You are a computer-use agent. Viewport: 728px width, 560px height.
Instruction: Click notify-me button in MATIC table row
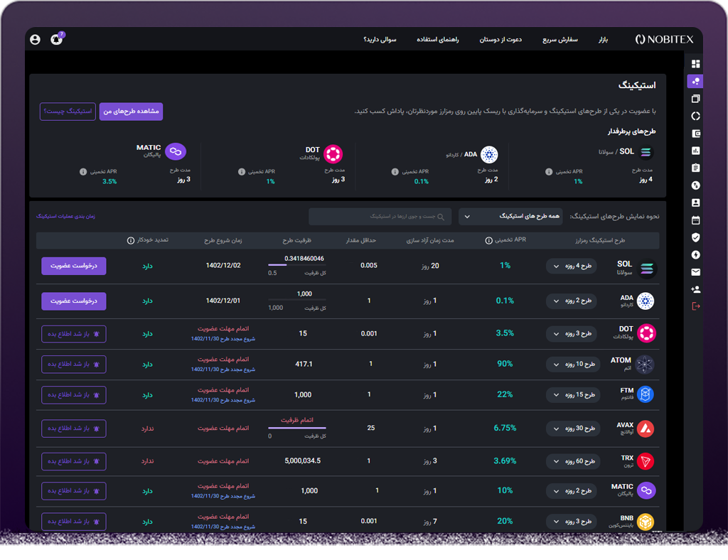(74, 491)
